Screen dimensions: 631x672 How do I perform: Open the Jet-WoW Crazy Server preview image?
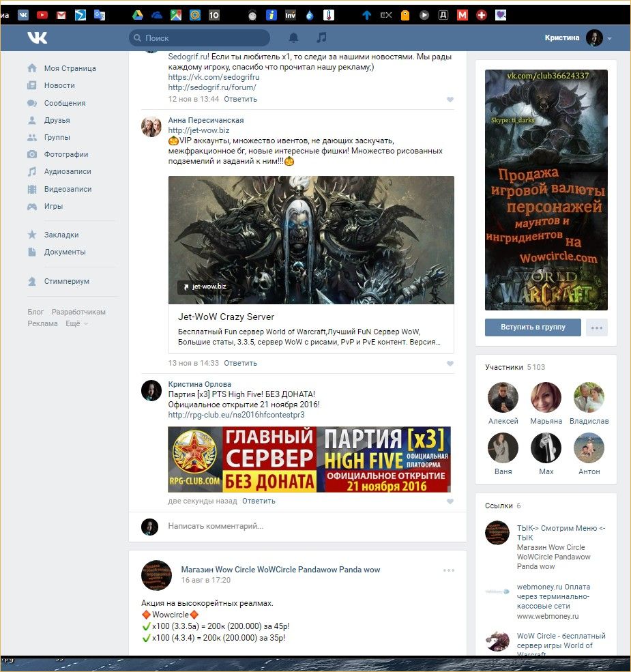coord(311,240)
